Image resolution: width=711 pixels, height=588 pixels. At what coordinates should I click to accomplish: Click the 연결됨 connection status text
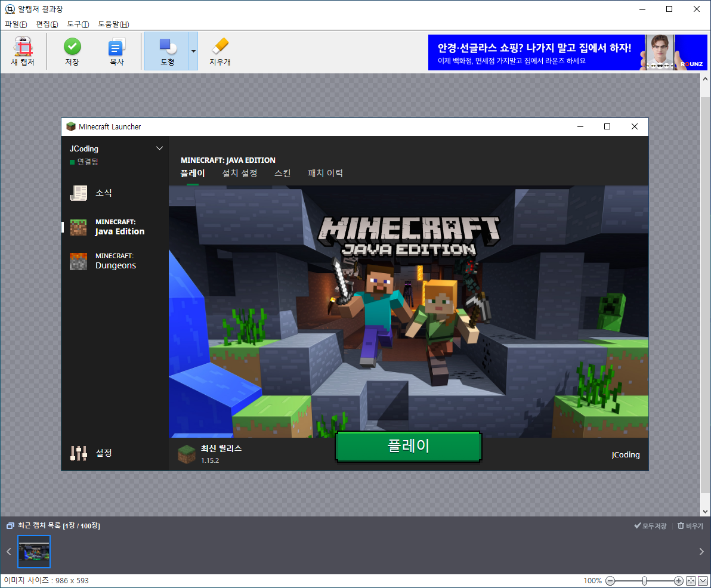88,162
